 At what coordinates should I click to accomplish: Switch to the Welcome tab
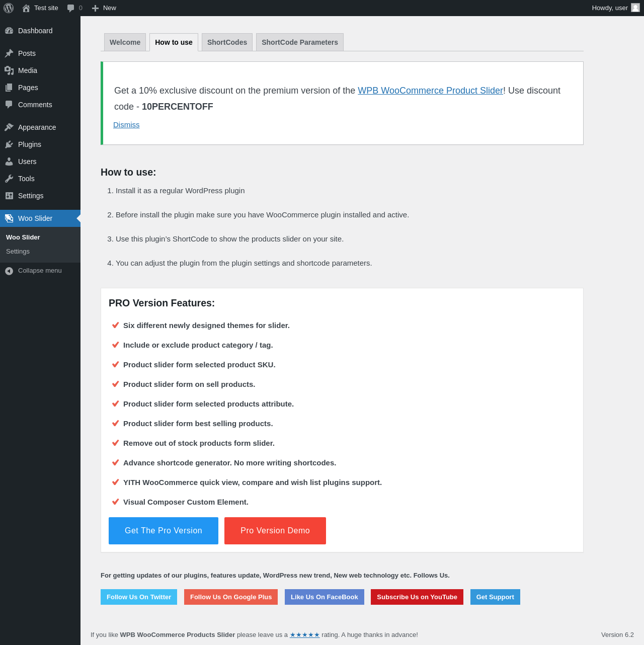[x=125, y=42]
